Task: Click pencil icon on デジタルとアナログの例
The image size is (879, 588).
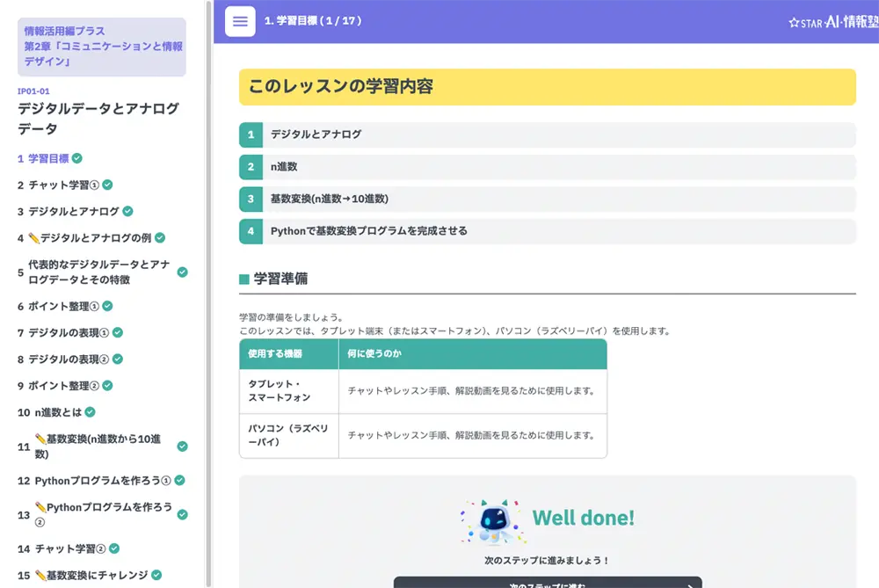Action: click(x=33, y=237)
